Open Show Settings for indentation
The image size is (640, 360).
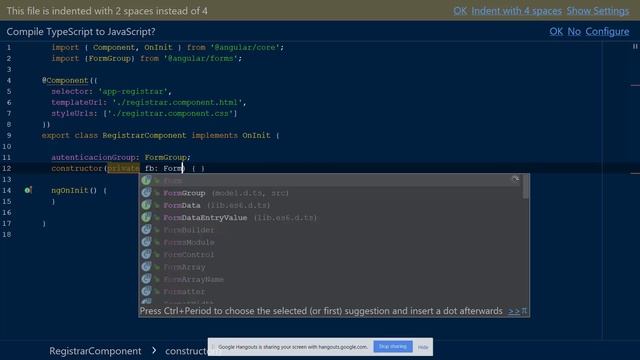(x=598, y=11)
